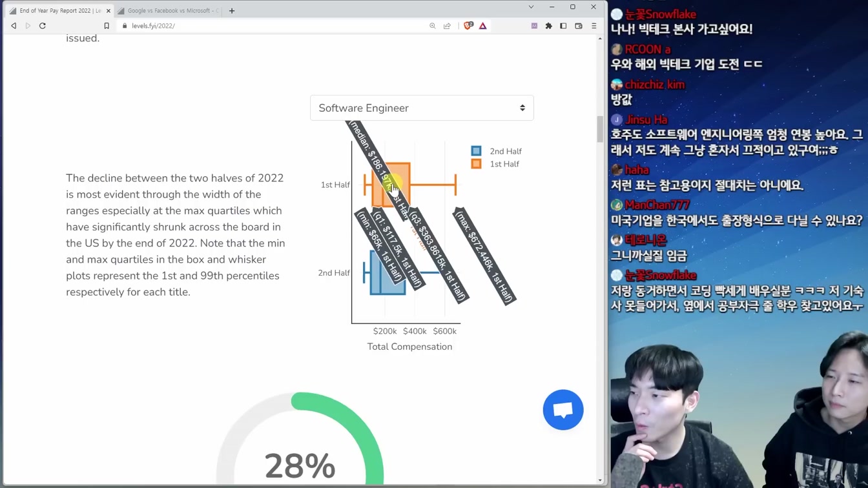Click the 2nd Half y-axis label
The height and width of the screenshot is (488, 868).
(x=334, y=273)
